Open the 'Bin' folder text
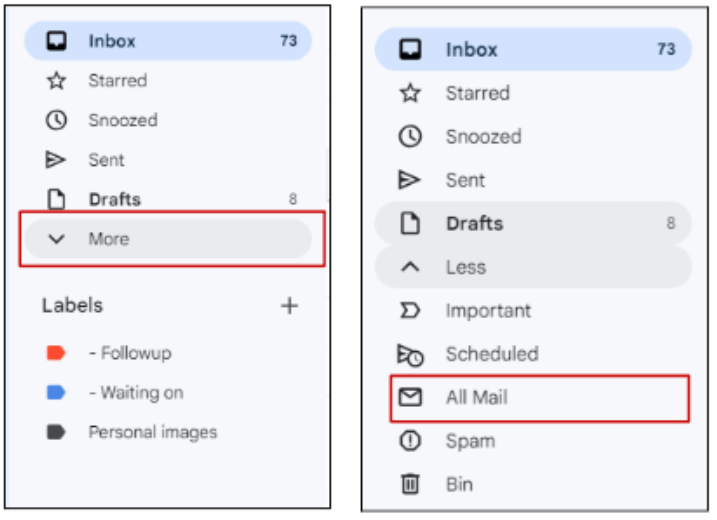The width and height of the screenshot is (717, 520). pyautogui.click(x=460, y=484)
